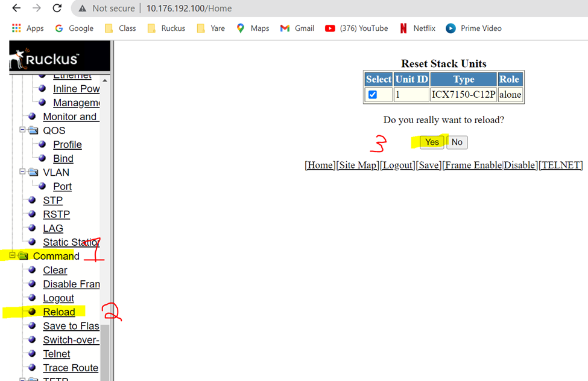Follow the [Save] footer link
588x381 pixels.
pos(429,165)
